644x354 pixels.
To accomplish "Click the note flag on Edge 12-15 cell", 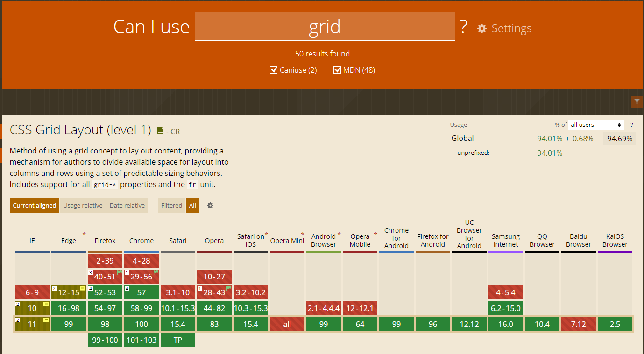I will (x=83, y=288).
